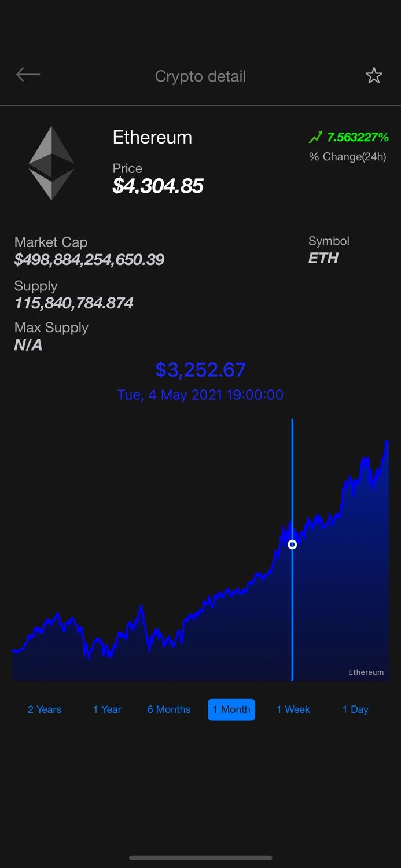Tap the Tue, 4 May 2021 timestamp
Viewport: 401px width, 868px height.
[x=200, y=395]
